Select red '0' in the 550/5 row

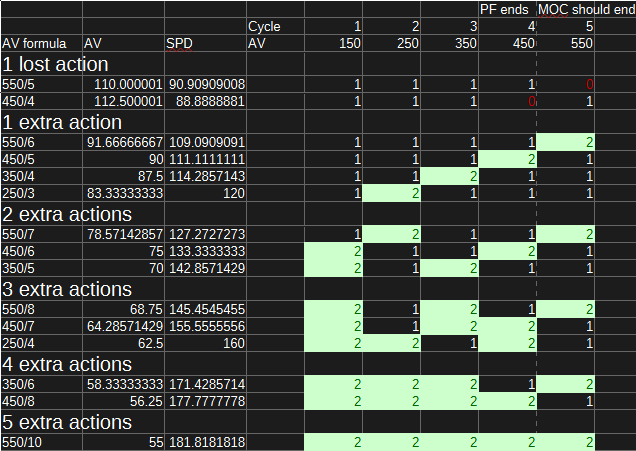(565, 84)
